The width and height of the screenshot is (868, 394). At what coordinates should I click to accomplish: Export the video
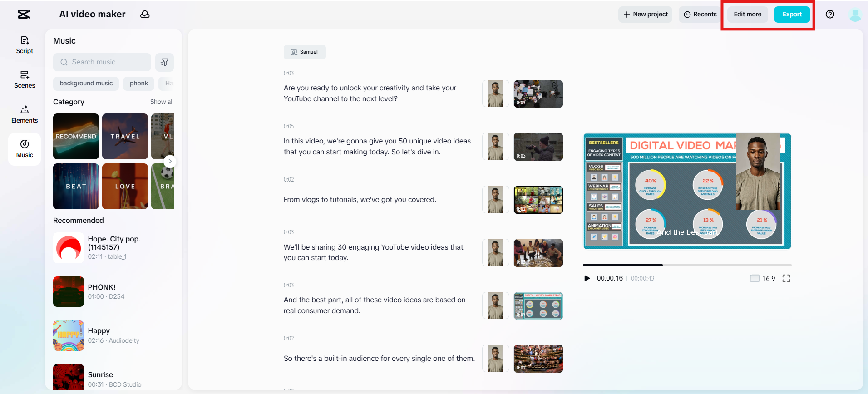coord(792,15)
